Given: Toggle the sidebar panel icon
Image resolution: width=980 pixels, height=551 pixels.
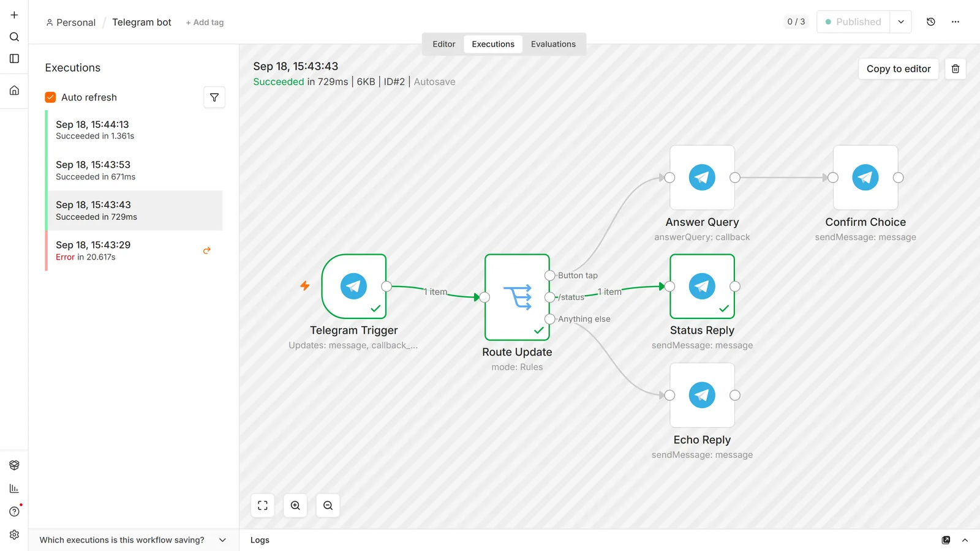Looking at the screenshot, I should (14, 59).
